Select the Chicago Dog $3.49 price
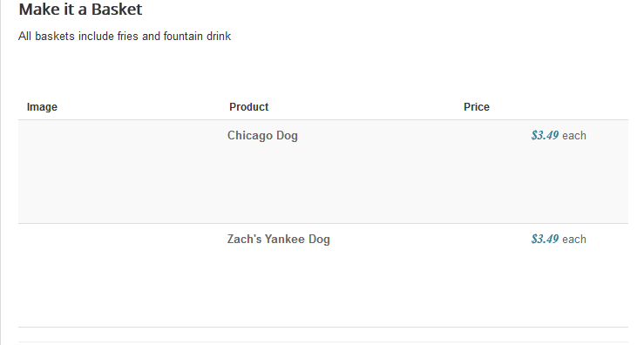644x345 pixels. (x=545, y=135)
